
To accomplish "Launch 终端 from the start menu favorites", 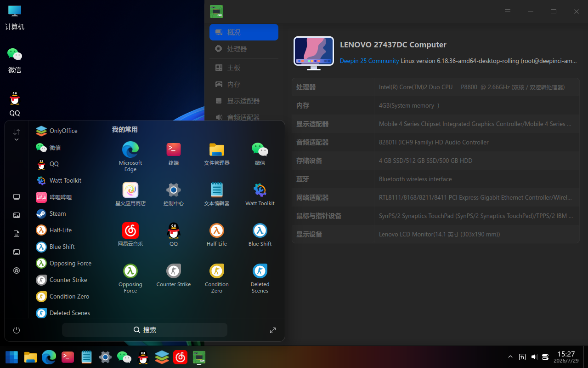I will tap(174, 154).
